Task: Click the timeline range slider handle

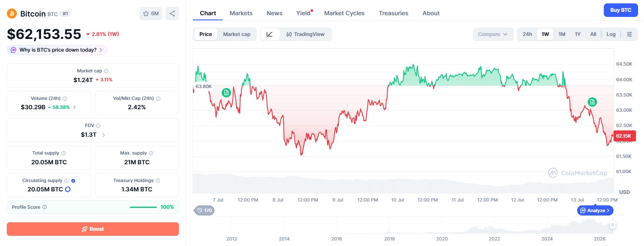Action: [612, 225]
